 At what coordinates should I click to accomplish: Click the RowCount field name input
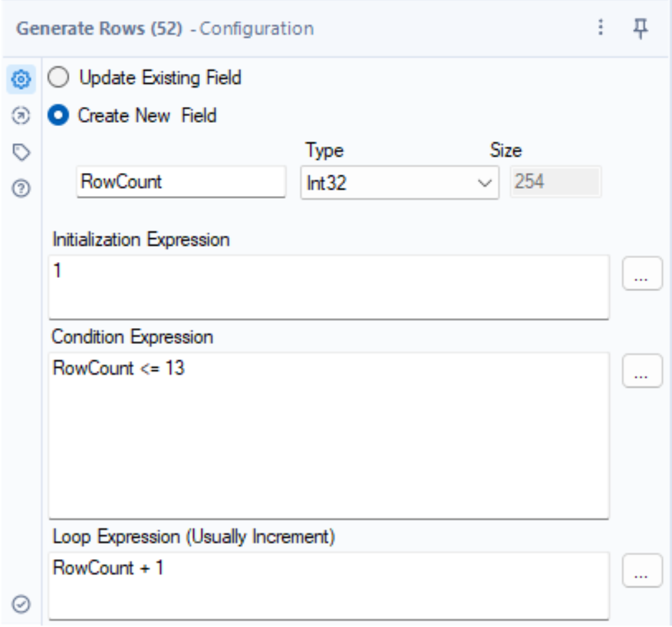point(181,181)
